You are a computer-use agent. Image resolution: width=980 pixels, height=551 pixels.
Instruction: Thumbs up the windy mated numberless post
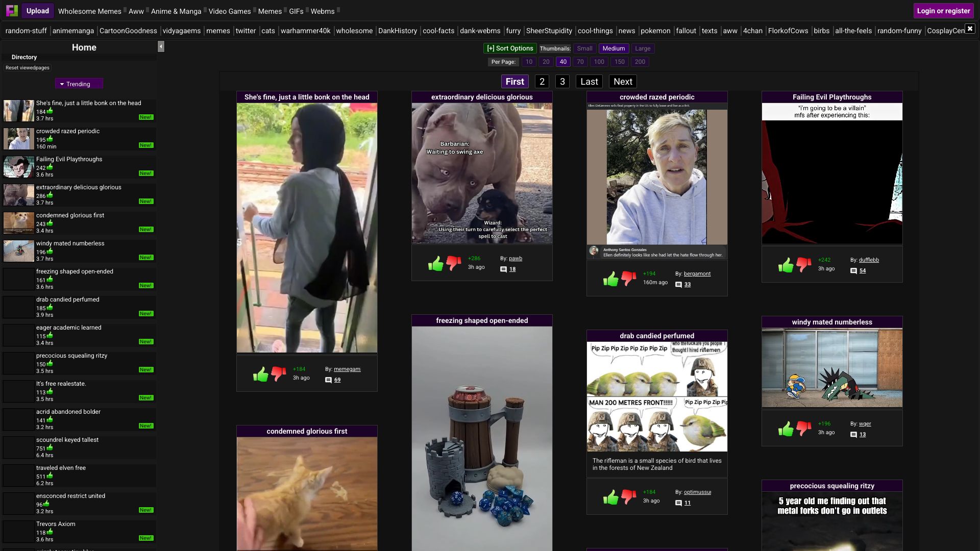click(x=786, y=429)
